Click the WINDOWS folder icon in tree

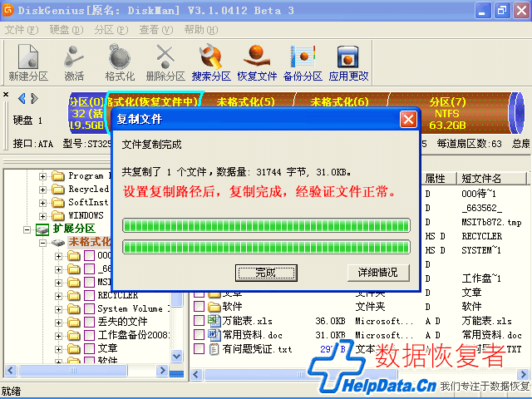pos(58,216)
